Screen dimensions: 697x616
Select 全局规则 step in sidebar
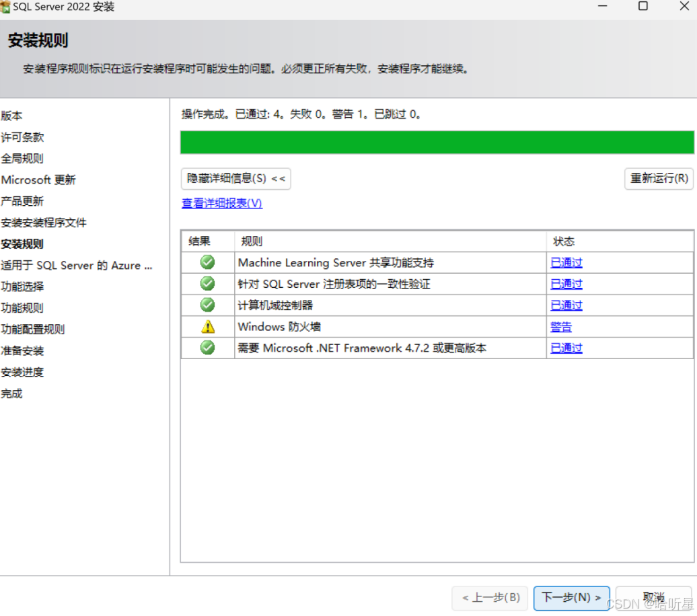(x=22, y=159)
